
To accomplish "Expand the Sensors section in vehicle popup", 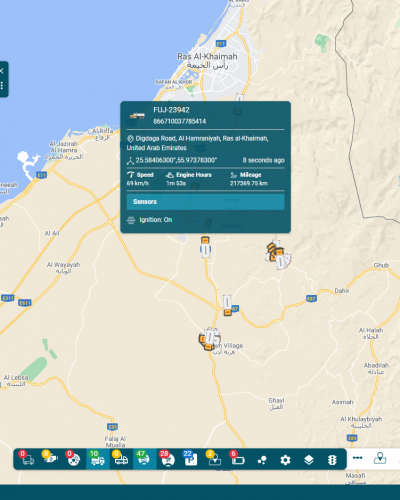I will point(205,202).
